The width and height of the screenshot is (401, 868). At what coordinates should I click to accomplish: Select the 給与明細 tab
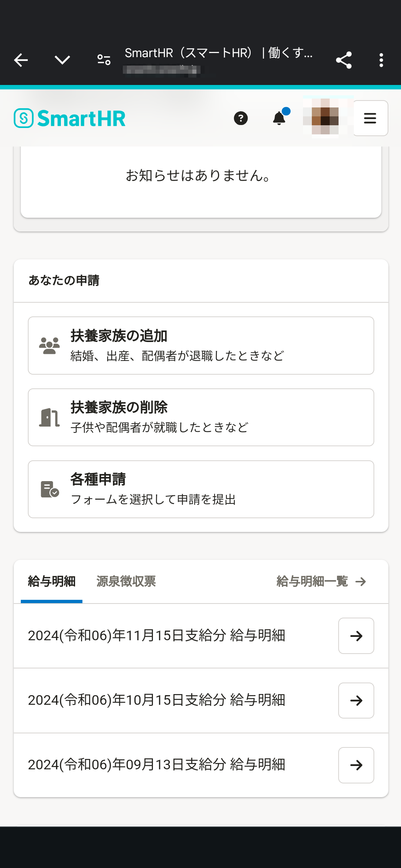51,581
